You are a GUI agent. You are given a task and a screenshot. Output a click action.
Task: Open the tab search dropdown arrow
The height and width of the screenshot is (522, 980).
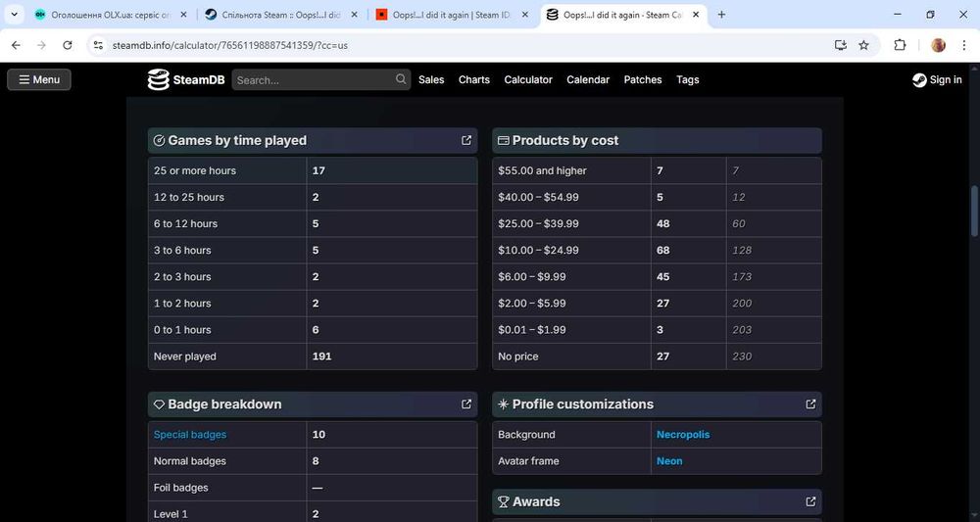[14, 15]
